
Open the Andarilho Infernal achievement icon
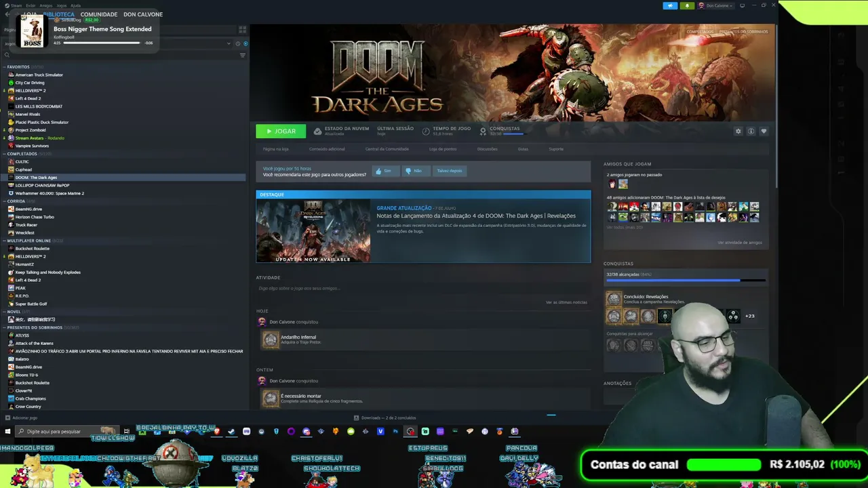pos(271,340)
